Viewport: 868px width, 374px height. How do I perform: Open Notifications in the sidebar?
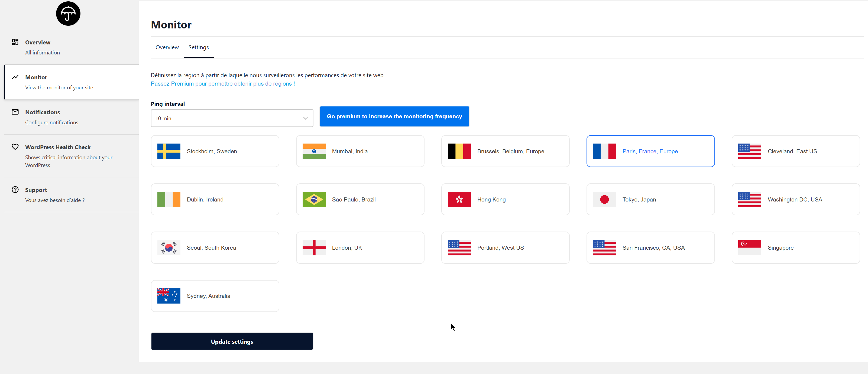coord(72,117)
